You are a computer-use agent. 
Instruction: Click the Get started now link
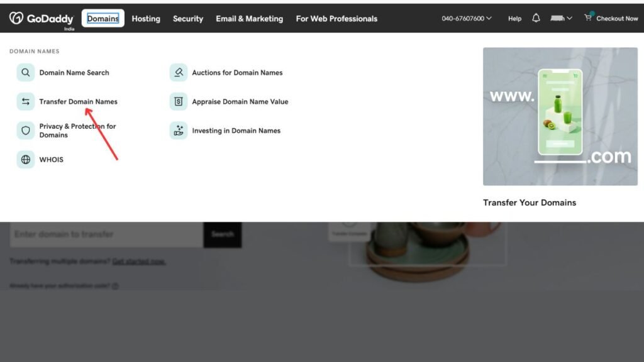(x=139, y=261)
